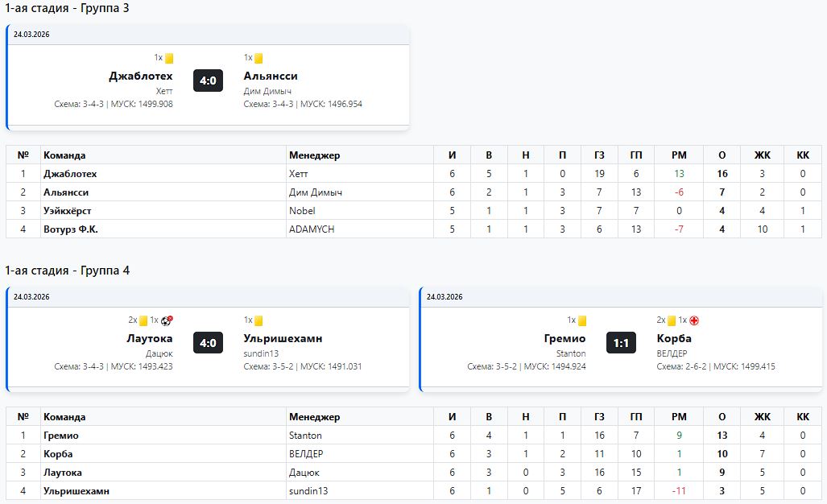827x504 pixels.
Task: Select manager Nobel in the Group 3 table
Action: 302,211
